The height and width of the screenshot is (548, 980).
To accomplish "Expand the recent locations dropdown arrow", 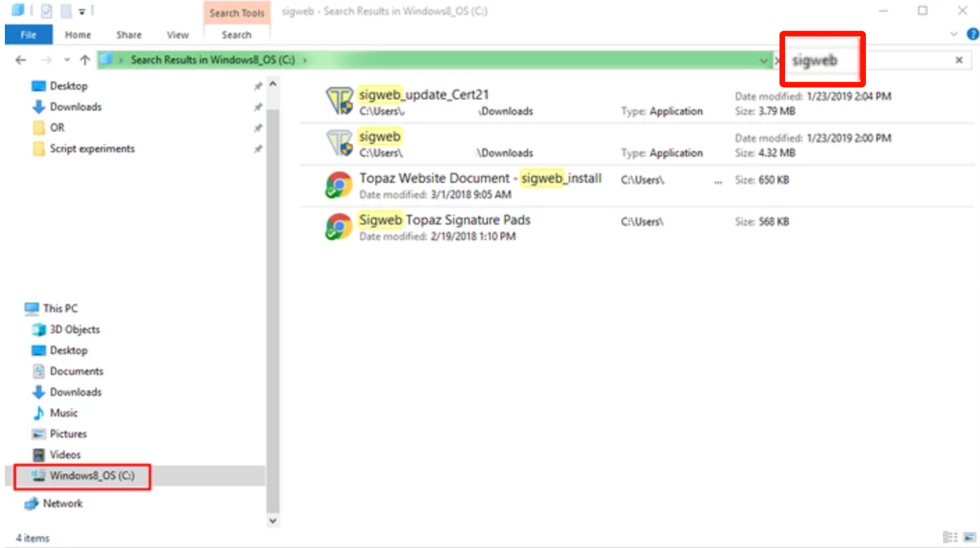I will pyautogui.click(x=67, y=61).
